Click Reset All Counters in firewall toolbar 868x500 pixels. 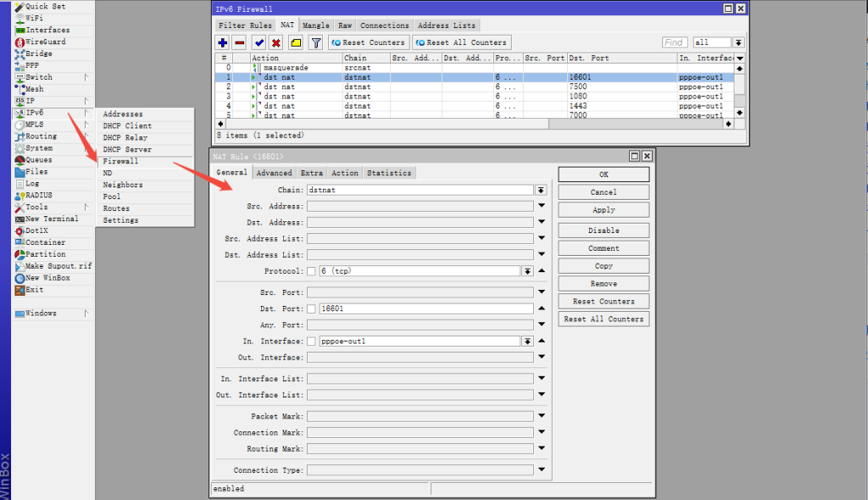click(x=461, y=42)
